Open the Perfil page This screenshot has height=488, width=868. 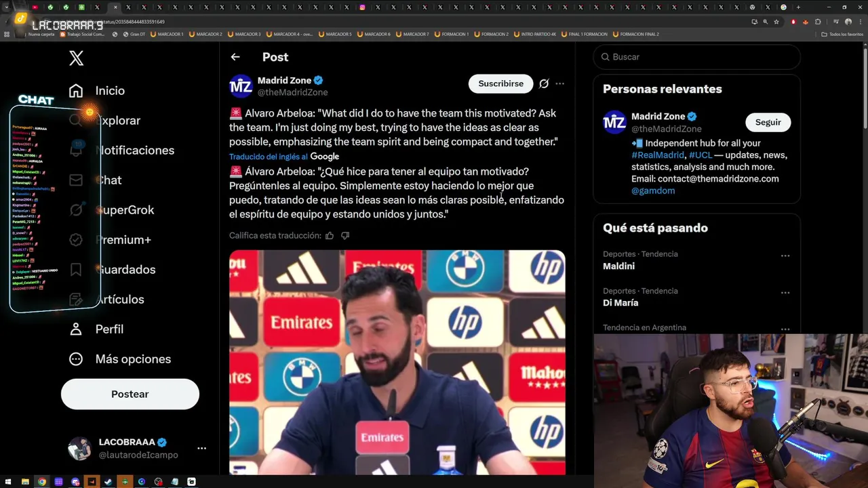point(96,329)
